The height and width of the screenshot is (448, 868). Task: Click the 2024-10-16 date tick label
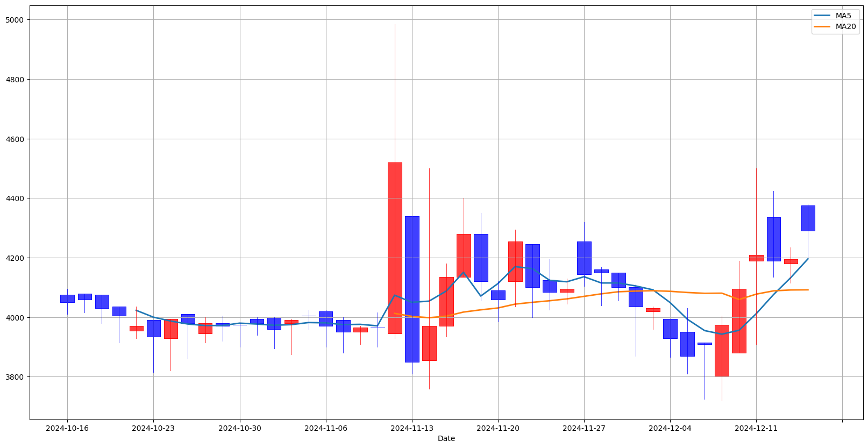pyautogui.click(x=67, y=428)
